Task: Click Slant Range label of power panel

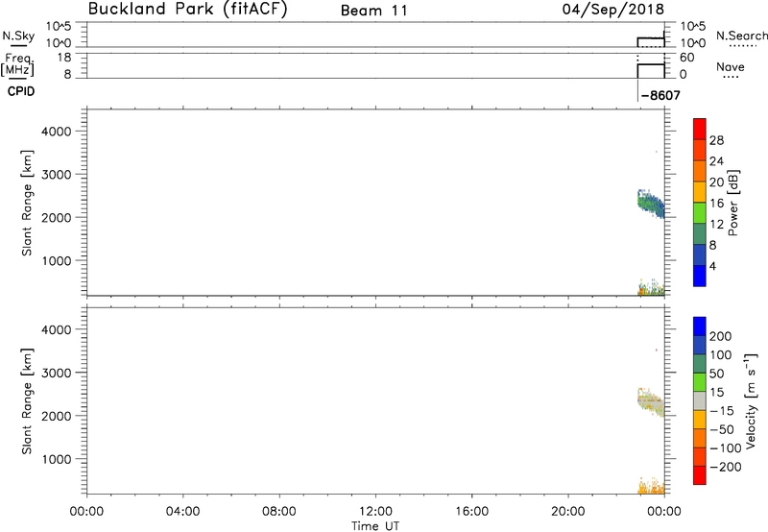Action: (x=27, y=203)
